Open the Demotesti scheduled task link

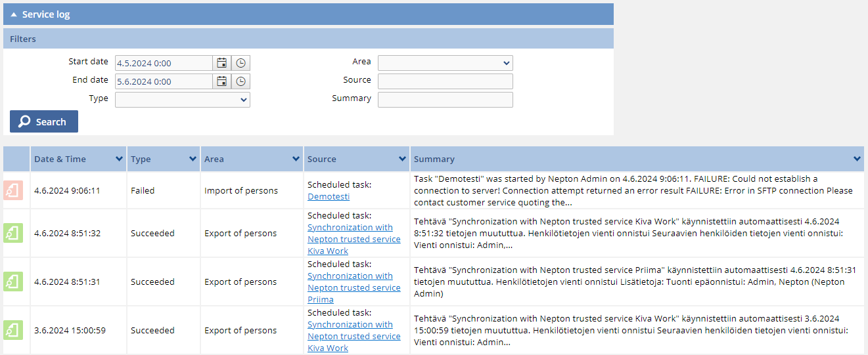point(329,196)
